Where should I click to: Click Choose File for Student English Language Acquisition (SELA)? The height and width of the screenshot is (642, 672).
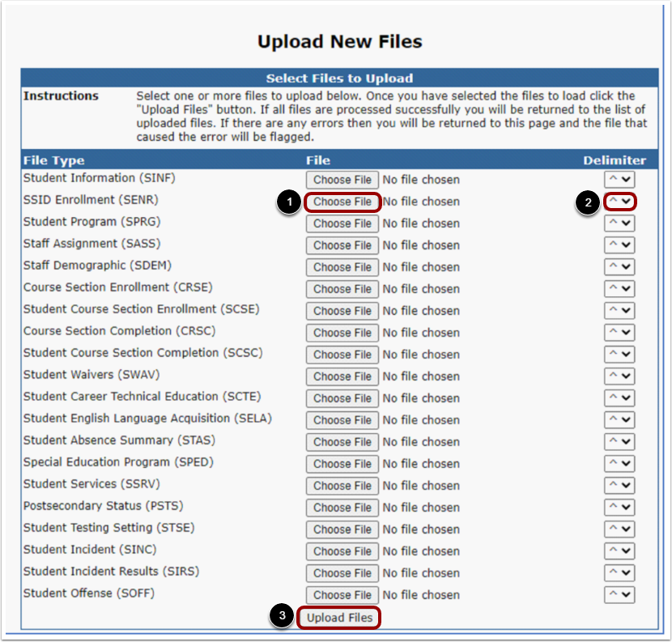tap(342, 419)
